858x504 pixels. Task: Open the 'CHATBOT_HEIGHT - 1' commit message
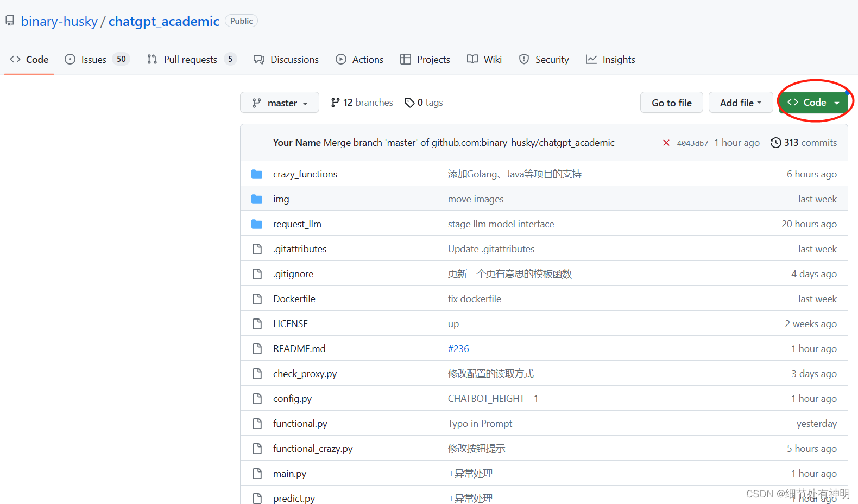coord(493,399)
